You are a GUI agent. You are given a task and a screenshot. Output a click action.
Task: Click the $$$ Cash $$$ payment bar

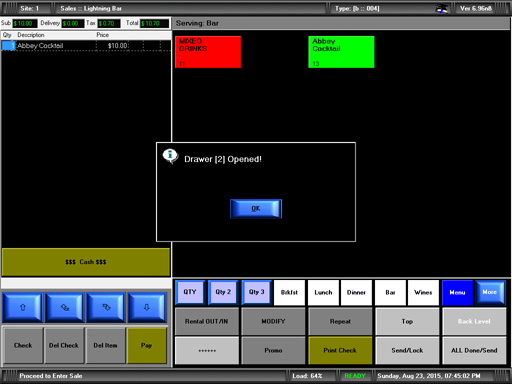86,262
